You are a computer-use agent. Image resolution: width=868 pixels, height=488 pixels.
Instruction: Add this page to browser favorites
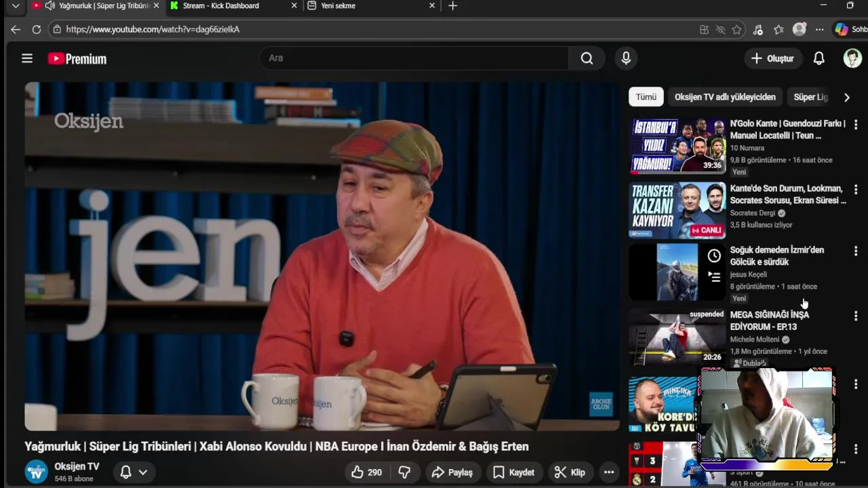pyautogui.click(x=736, y=29)
